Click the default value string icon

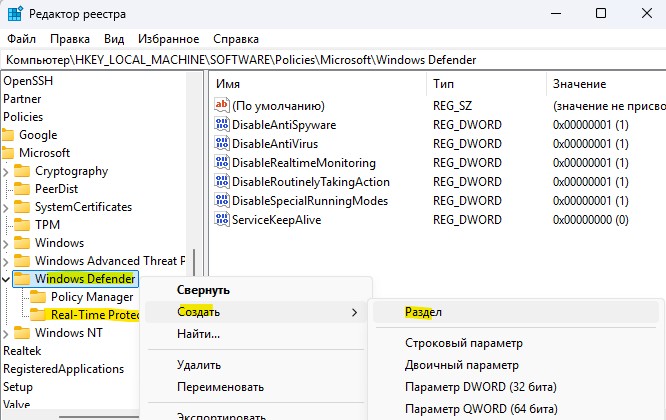pyautogui.click(x=222, y=105)
